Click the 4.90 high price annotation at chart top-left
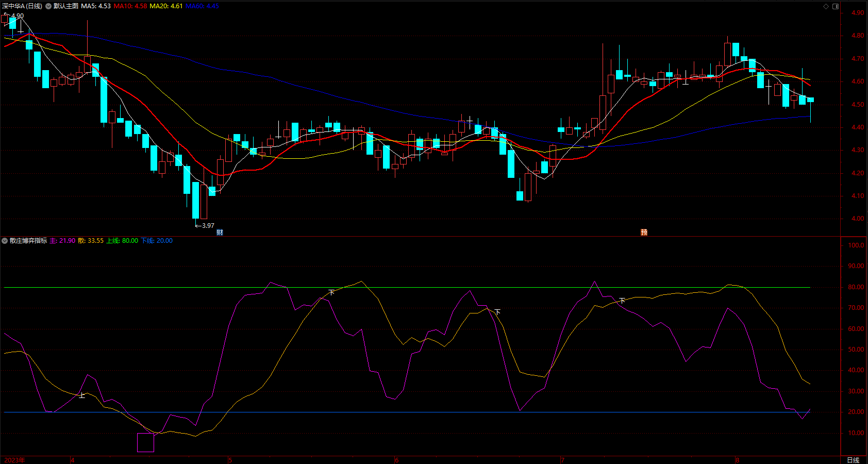This screenshot has height=464, width=868. (18, 16)
